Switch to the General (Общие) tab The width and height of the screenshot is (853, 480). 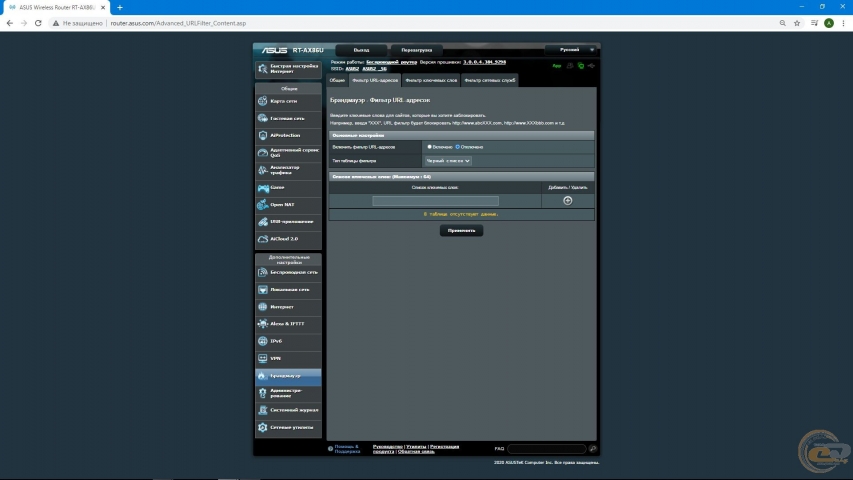pos(337,81)
